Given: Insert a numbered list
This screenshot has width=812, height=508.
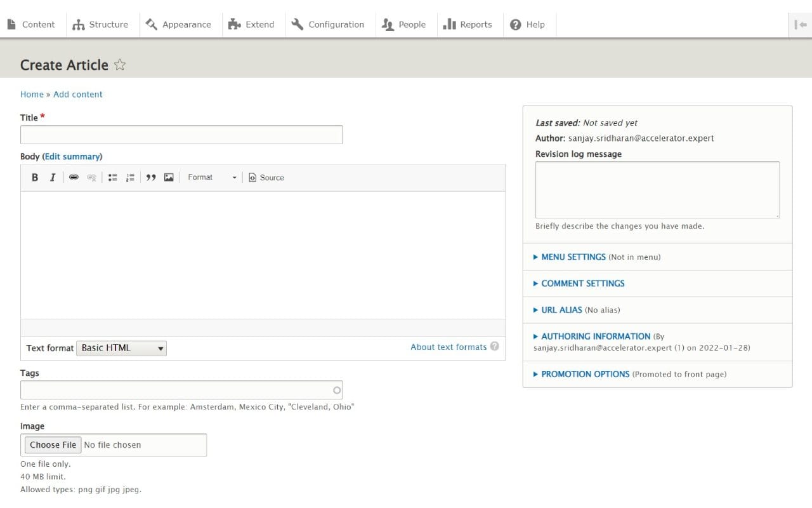Looking at the screenshot, I should click(130, 177).
